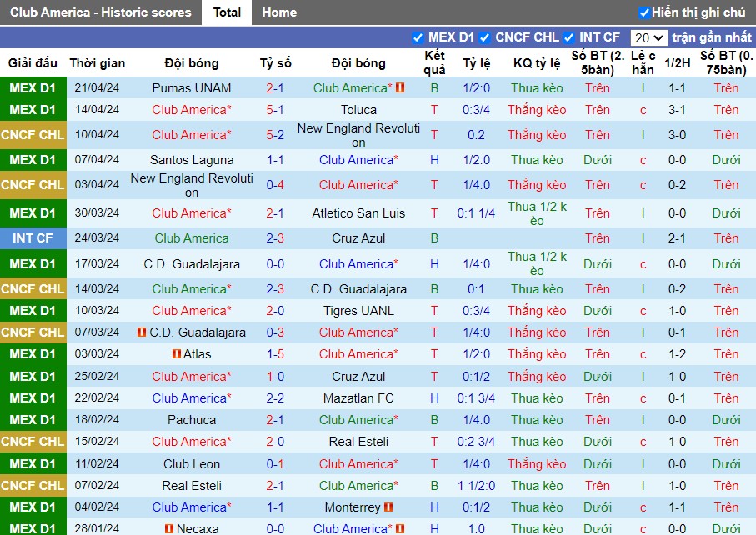The image size is (756, 535).
Task: Click the date 14/04/24
Action: [x=97, y=110]
